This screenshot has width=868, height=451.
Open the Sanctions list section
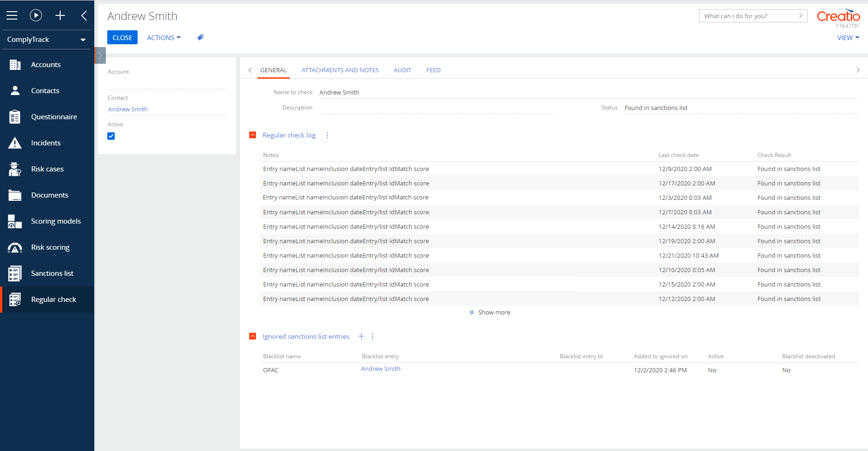point(52,273)
